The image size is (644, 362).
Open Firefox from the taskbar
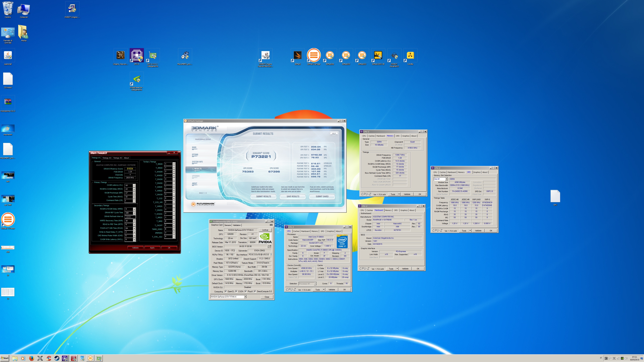click(x=32, y=358)
